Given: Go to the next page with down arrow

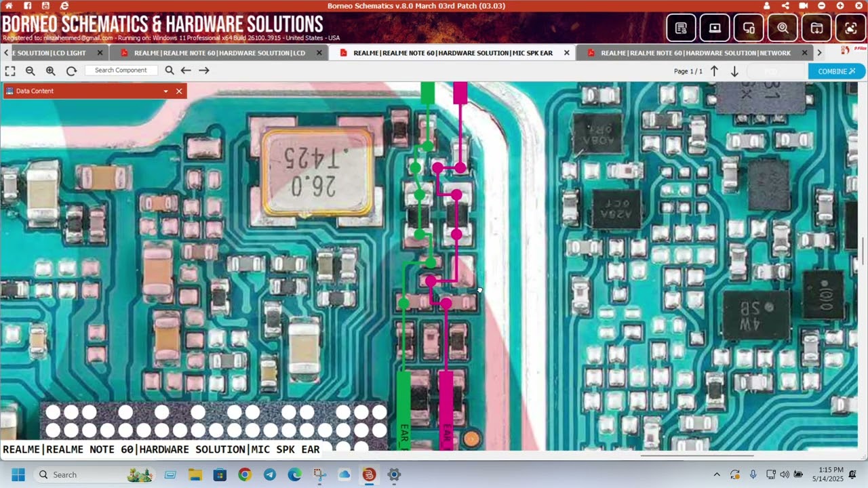Looking at the screenshot, I should tap(734, 71).
